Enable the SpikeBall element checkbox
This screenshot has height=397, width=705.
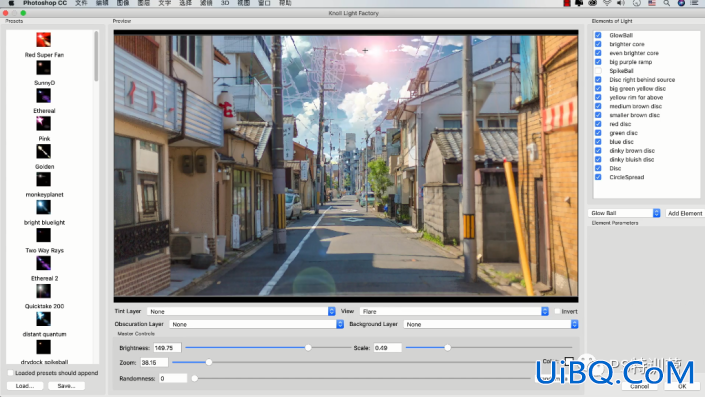point(598,71)
